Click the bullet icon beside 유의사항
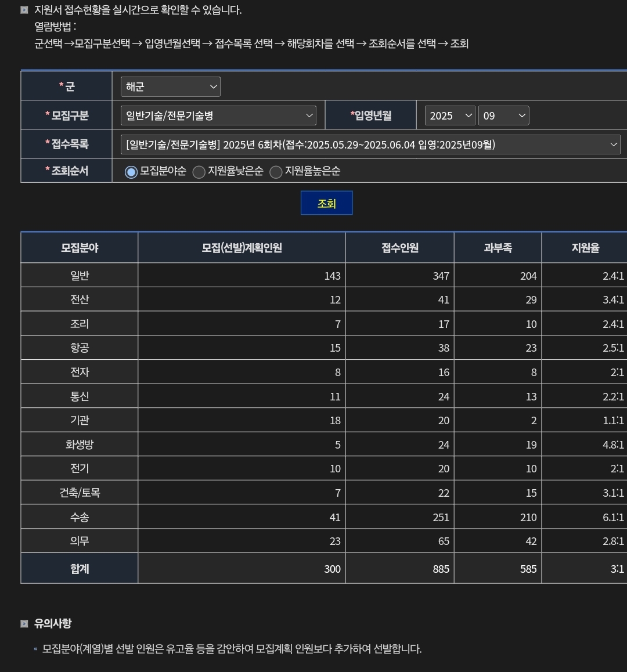 24,624
